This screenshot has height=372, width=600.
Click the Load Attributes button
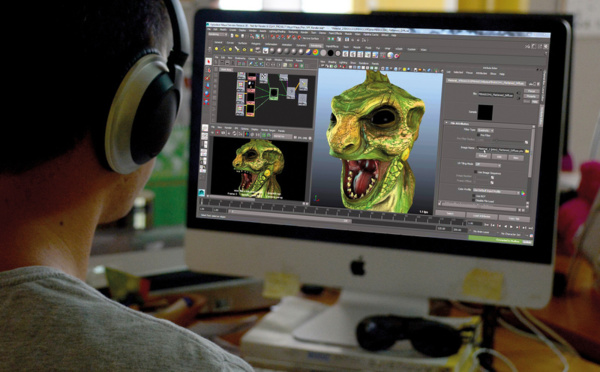[x=482, y=216]
